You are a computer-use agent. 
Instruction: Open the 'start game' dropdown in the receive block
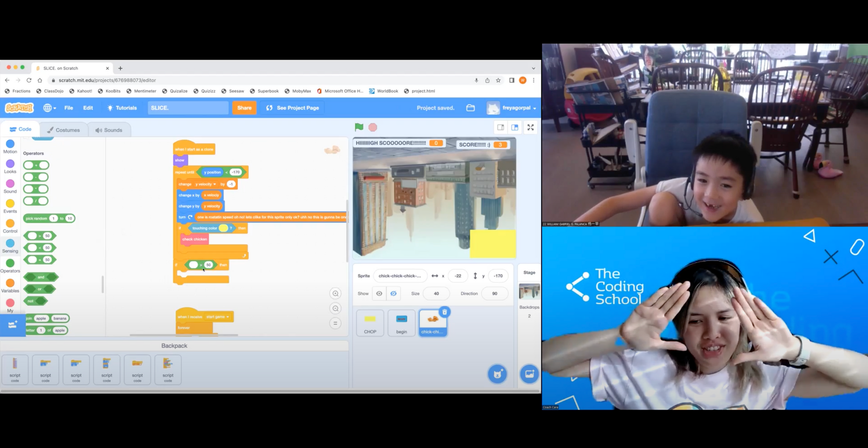217,316
